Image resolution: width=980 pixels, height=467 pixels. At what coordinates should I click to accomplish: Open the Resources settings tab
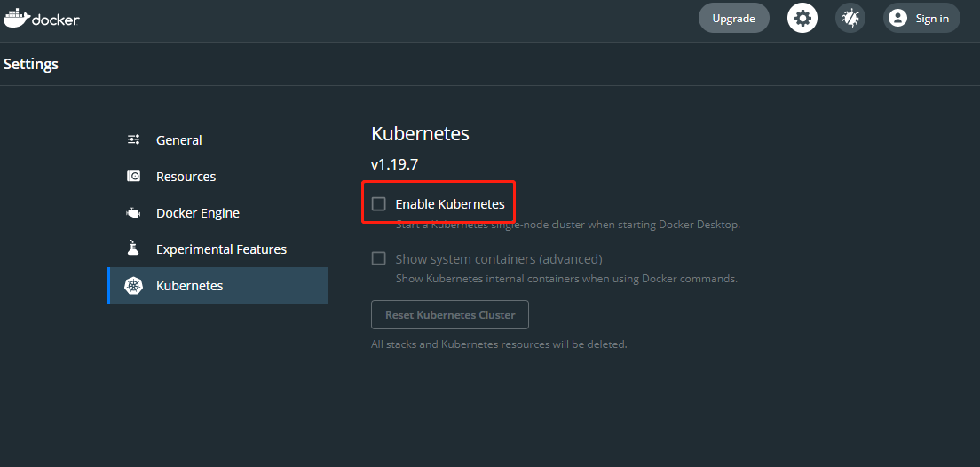click(x=186, y=177)
